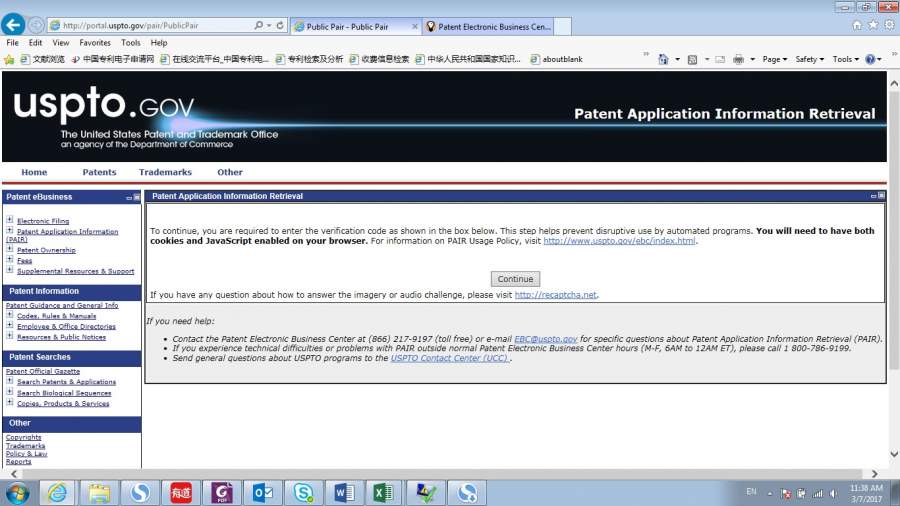Close the Public Pair browser tab
The height and width of the screenshot is (506, 900).
pos(414,26)
